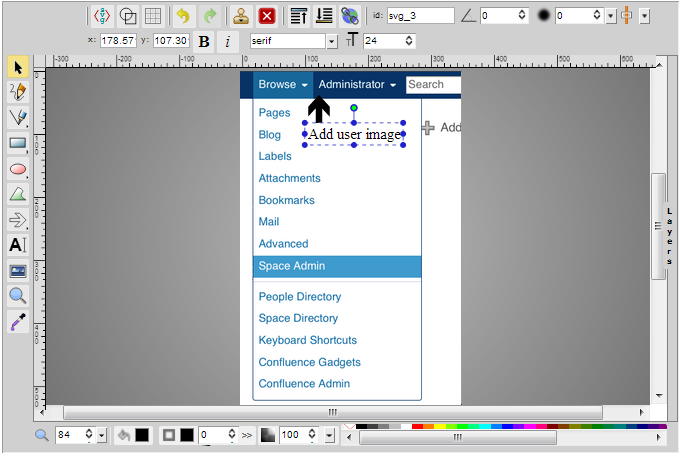683x457 pixels.
Task: Click the paint bucket fill icon
Action: (x=124, y=435)
